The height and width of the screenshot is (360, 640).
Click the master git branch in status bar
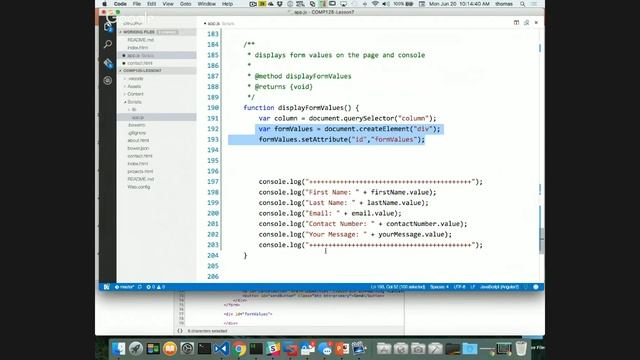[124, 287]
